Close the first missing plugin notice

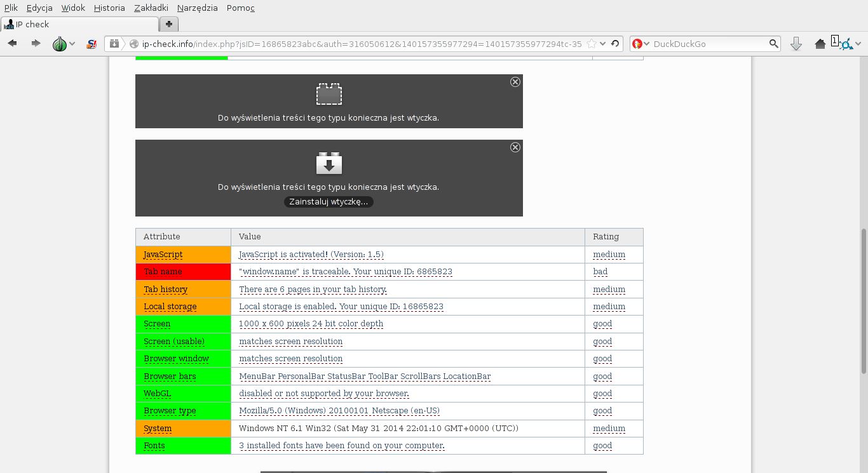point(515,82)
